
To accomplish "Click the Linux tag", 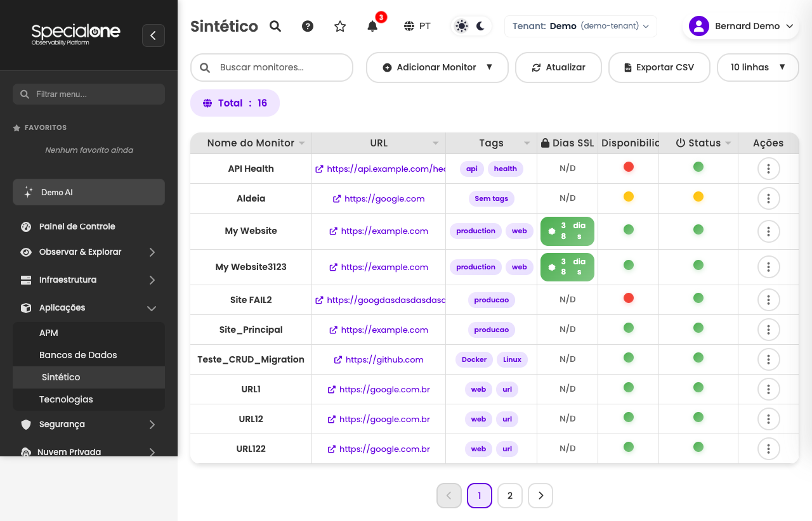I will [x=512, y=359].
